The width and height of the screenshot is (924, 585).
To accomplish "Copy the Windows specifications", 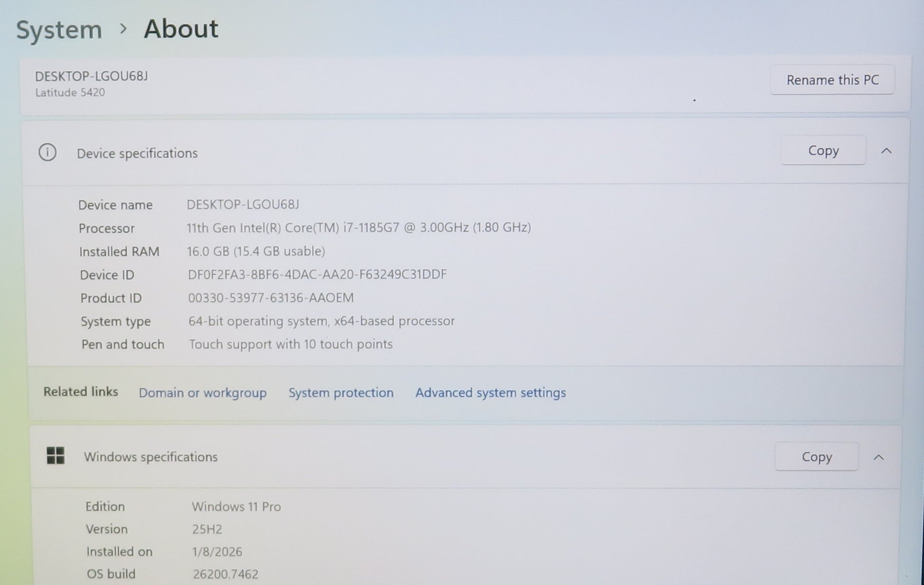I will coord(816,457).
